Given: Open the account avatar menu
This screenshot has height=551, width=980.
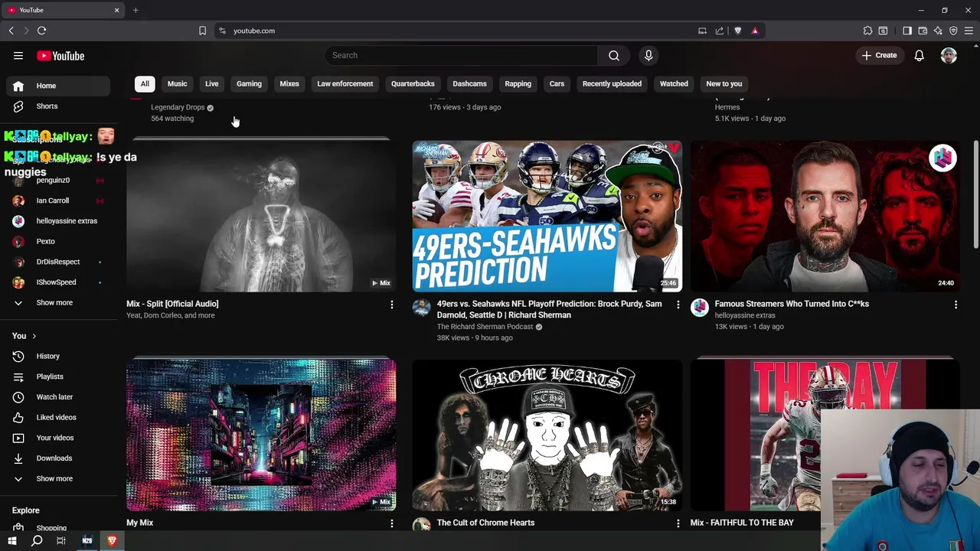Looking at the screenshot, I should [949, 55].
